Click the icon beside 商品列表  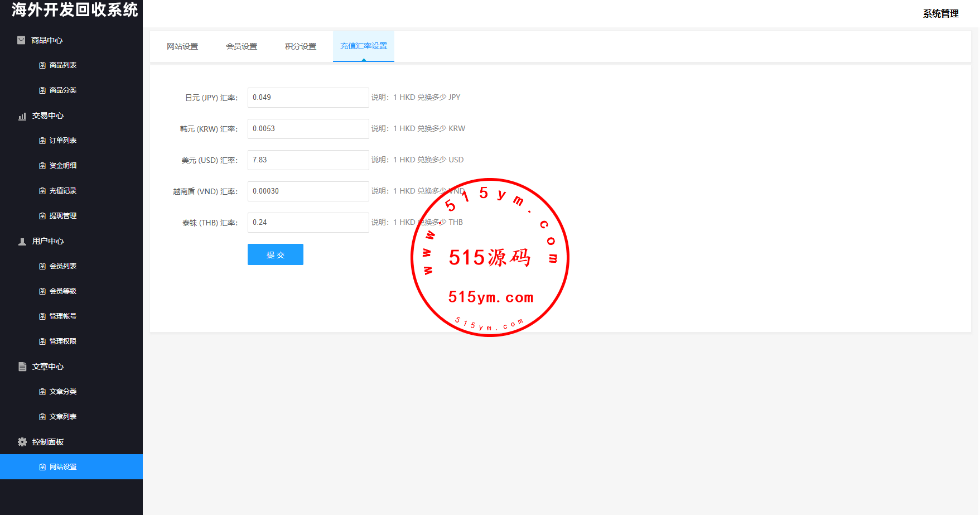click(42, 65)
